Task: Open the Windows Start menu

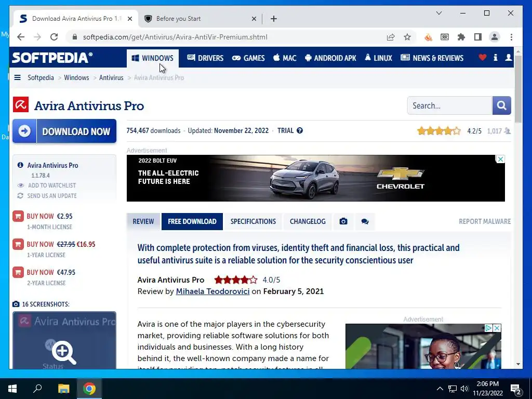Action: 12,389
